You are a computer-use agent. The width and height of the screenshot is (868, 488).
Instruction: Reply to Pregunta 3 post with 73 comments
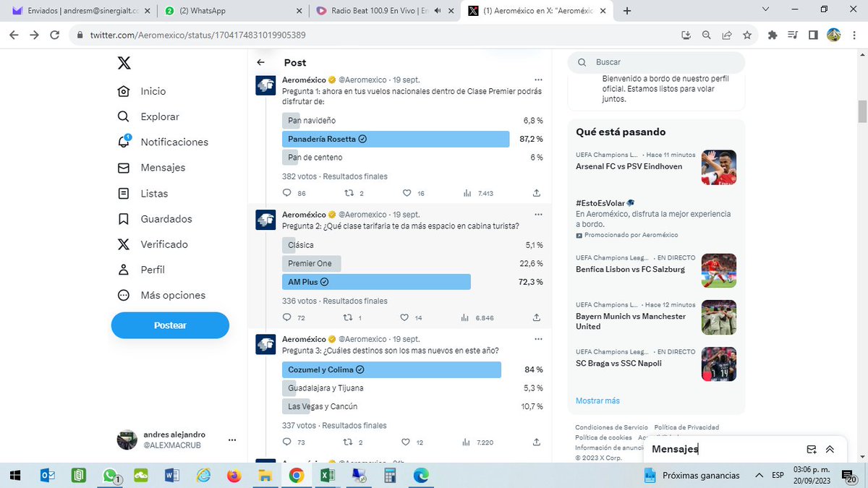click(x=287, y=442)
